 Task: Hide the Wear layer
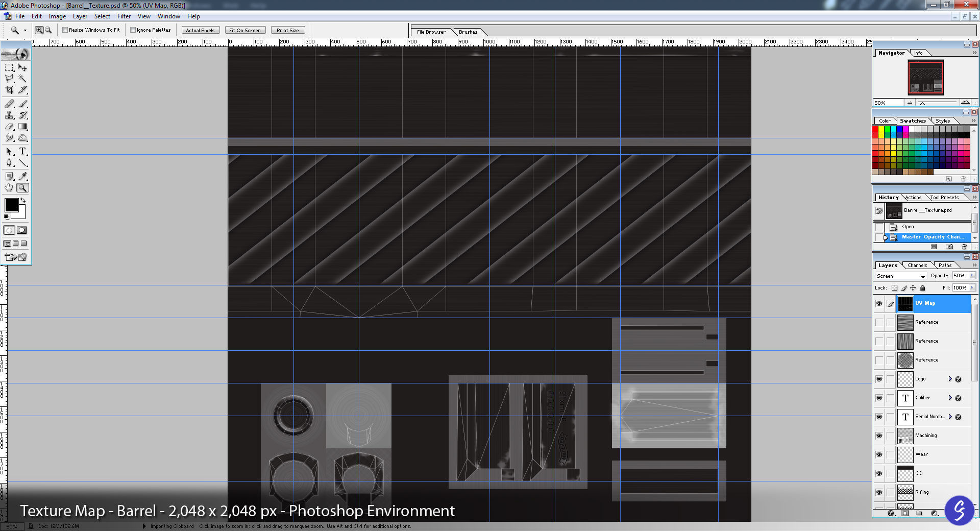pyautogui.click(x=879, y=454)
